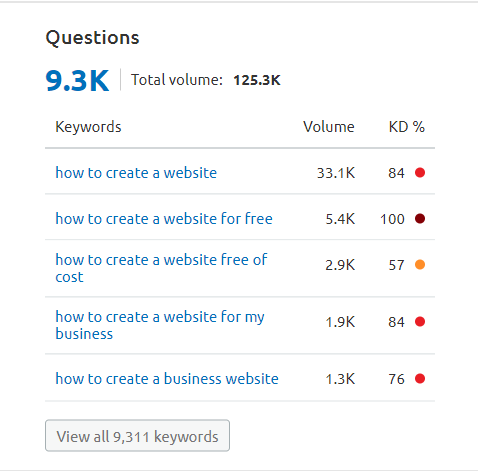Image resolution: width=478 pixels, height=471 pixels.
Task: Open 'how to create a website for my business' link
Action: tap(160, 325)
